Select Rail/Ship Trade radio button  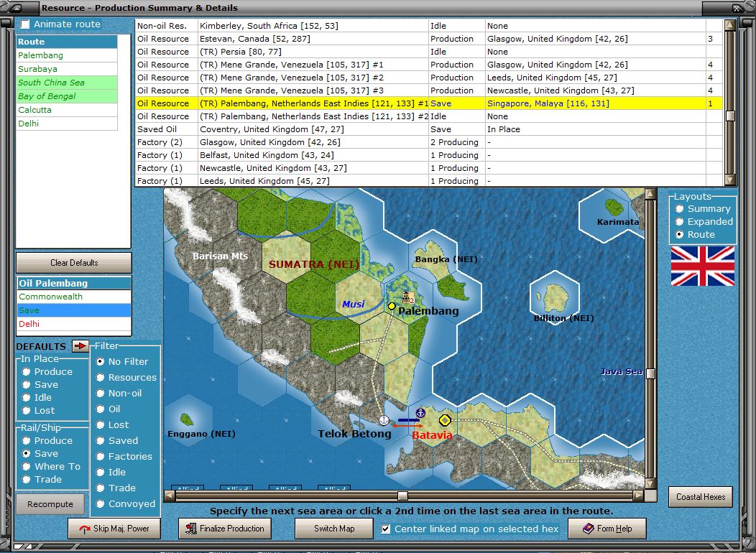pyautogui.click(x=26, y=479)
